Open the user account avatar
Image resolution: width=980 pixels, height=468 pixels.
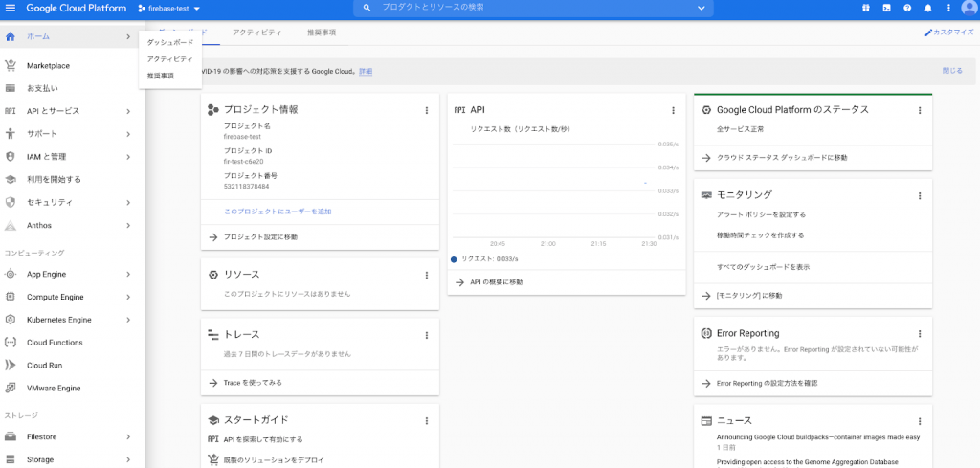point(969,8)
